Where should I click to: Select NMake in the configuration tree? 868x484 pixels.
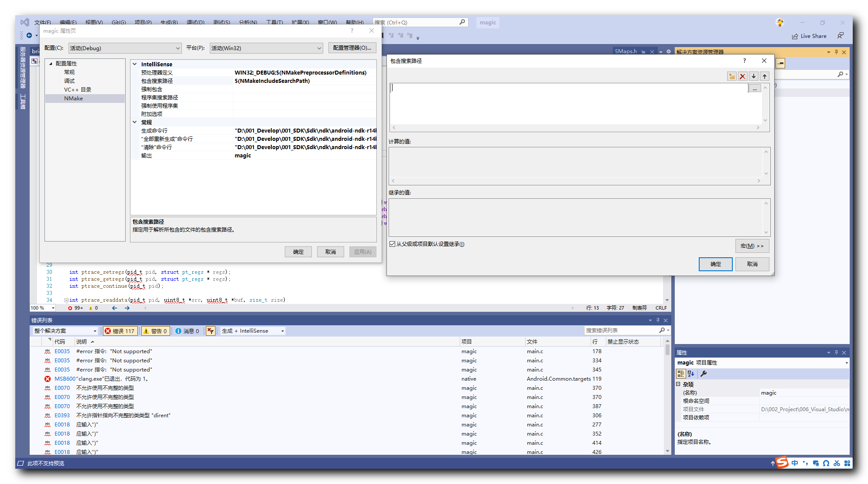pyautogui.click(x=73, y=99)
